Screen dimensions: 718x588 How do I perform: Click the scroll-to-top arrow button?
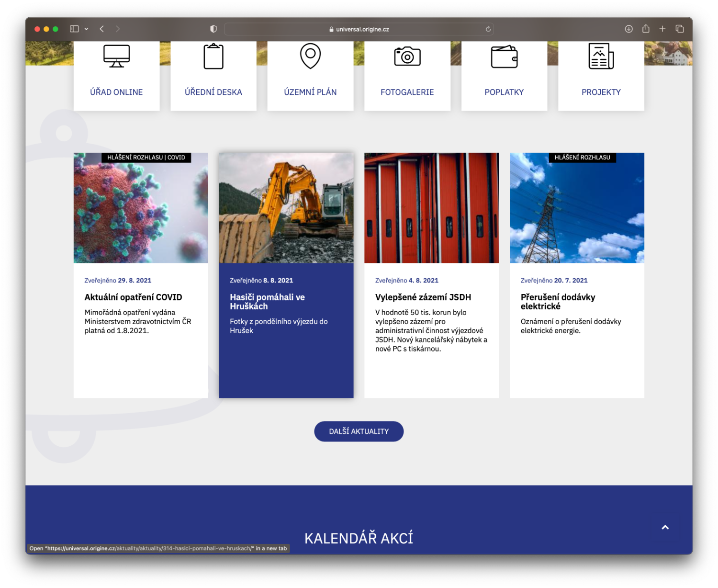(x=665, y=527)
